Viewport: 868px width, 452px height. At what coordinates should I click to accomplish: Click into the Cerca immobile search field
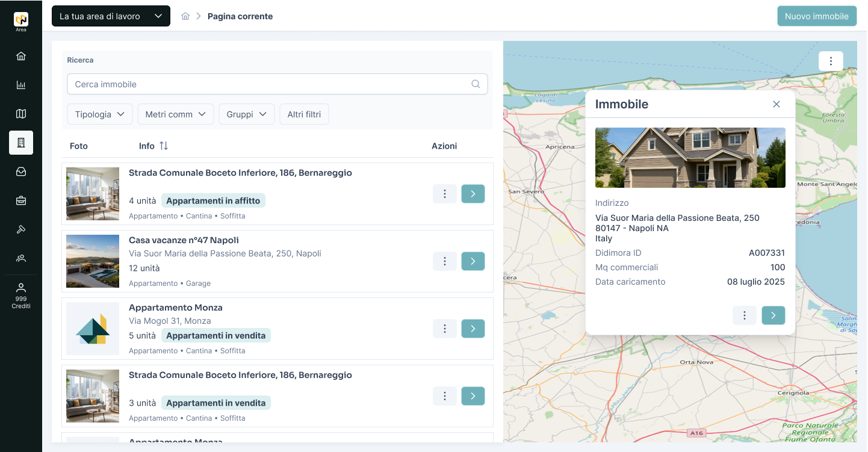[x=277, y=84]
